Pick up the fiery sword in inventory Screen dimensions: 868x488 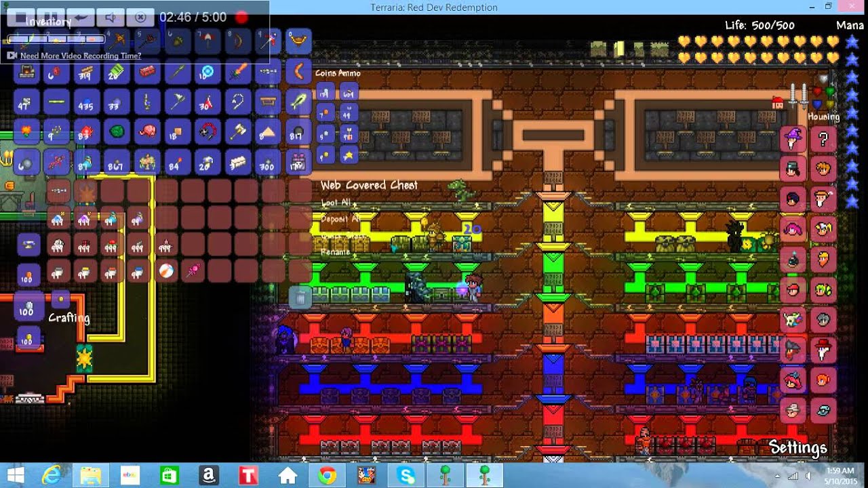point(238,72)
